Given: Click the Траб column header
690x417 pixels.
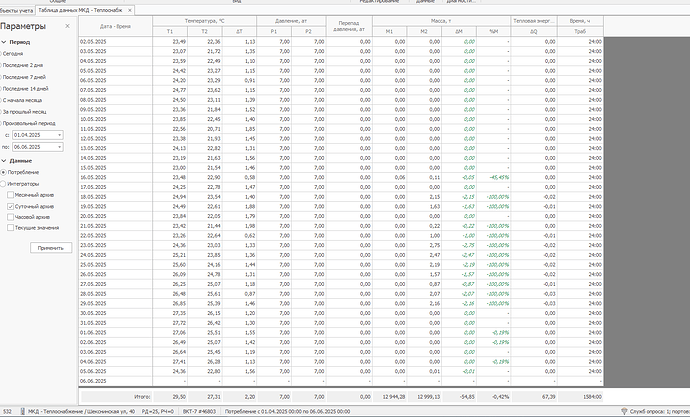Looking at the screenshot, I should coord(580,32).
